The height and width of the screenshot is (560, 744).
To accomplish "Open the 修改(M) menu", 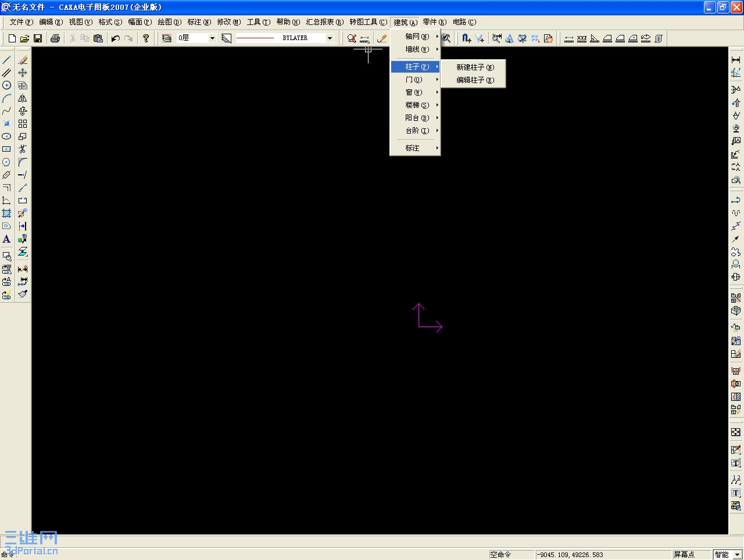I will 229,22.
